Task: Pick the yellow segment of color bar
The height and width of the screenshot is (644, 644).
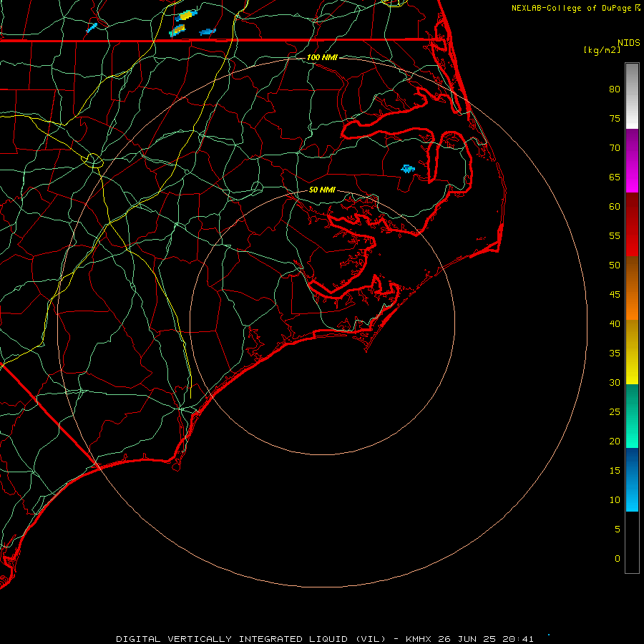Action: [632, 352]
